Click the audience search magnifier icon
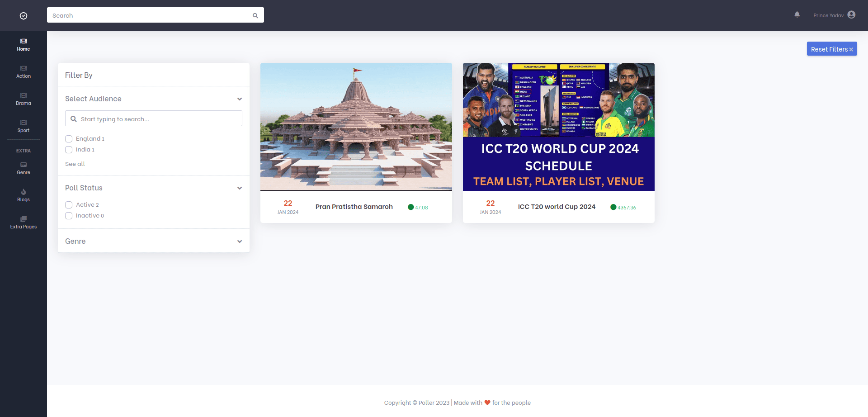This screenshot has width=868, height=417. point(74,119)
